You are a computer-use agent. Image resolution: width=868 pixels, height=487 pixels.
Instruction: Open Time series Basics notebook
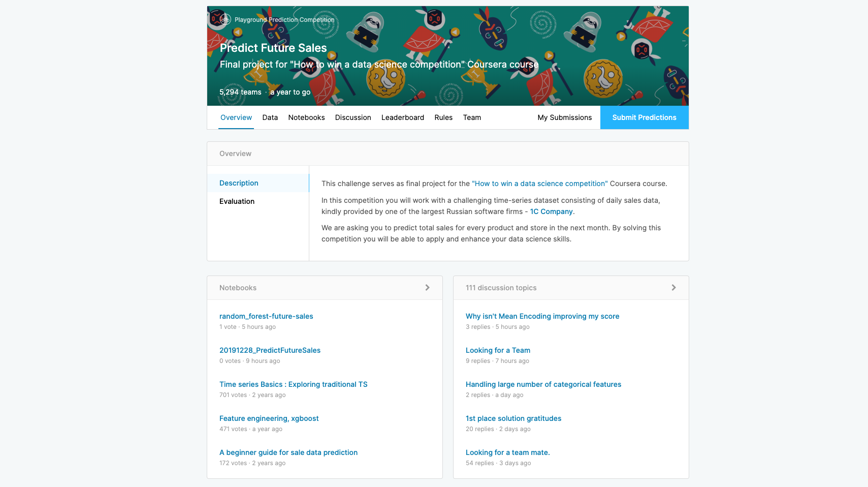pos(293,384)
